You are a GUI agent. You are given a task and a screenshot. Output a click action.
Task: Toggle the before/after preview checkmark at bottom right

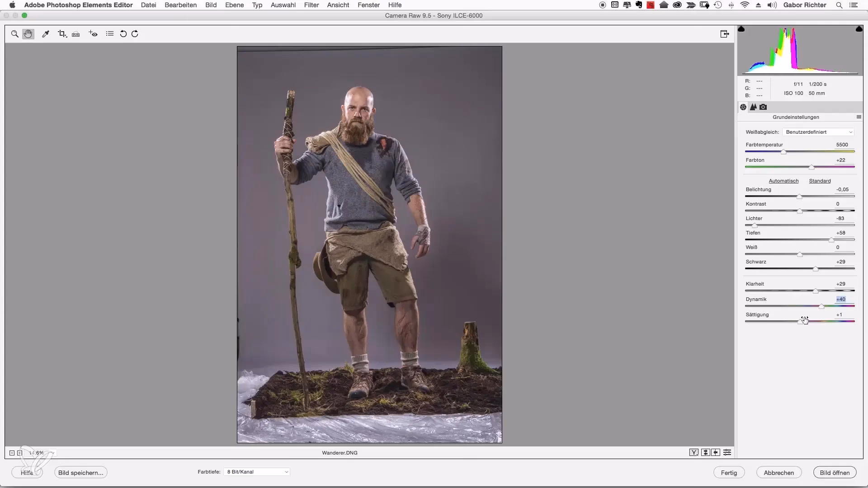pos(694,452)
